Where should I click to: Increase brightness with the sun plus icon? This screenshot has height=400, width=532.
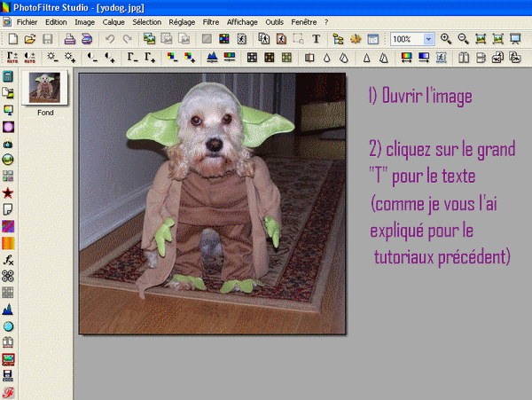[70, 58]
